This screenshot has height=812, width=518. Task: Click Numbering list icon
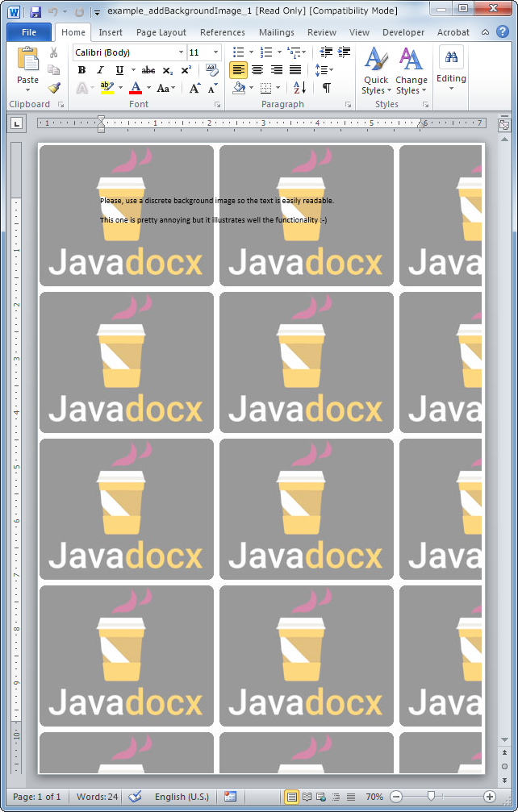coord(266,52)
